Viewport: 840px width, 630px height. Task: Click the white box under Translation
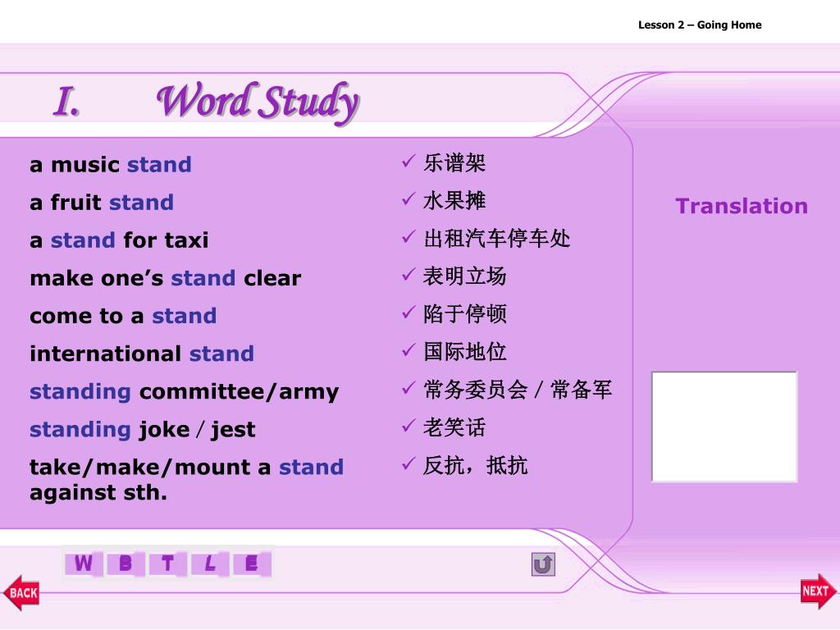pos(724,427)
